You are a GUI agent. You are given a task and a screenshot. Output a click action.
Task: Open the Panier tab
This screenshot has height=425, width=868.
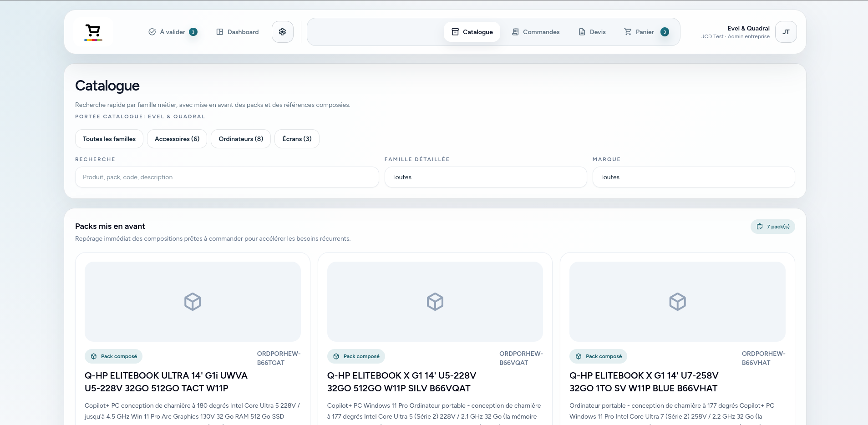646,32
